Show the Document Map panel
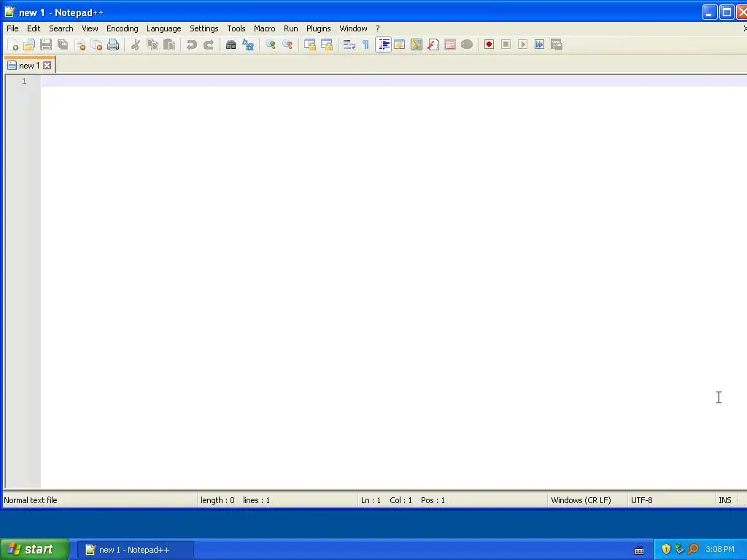The image size is (747, 560). (417, 44)
